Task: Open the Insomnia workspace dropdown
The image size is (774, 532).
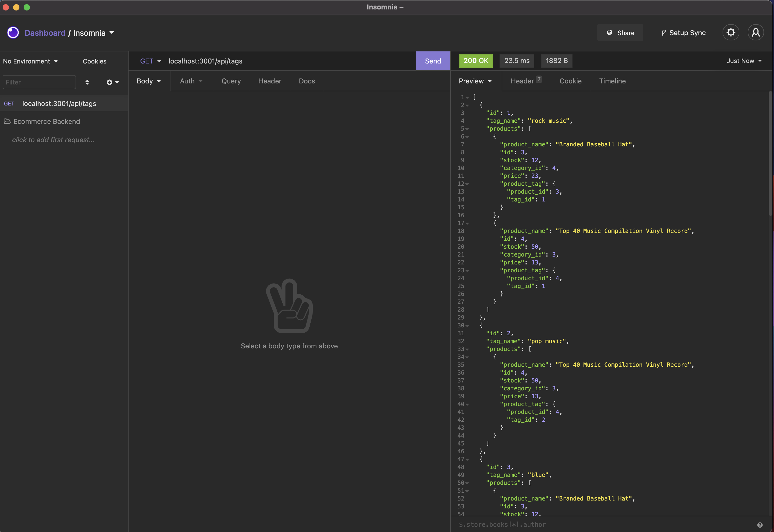Action: tap(94, 33)
